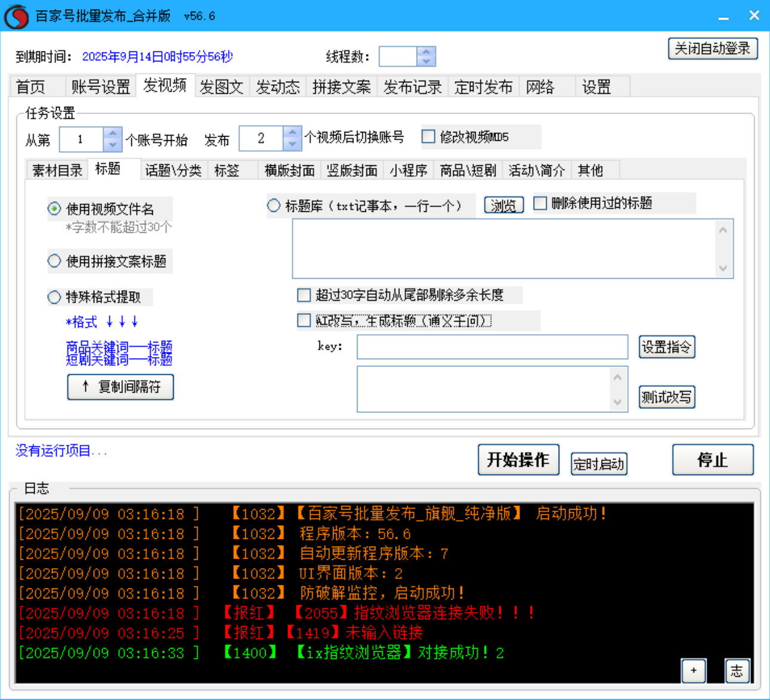The height and width of the screenshot is (700, 770).
Task: Enable the 修改视频MD5 checkbox
Action: (428, 137)
